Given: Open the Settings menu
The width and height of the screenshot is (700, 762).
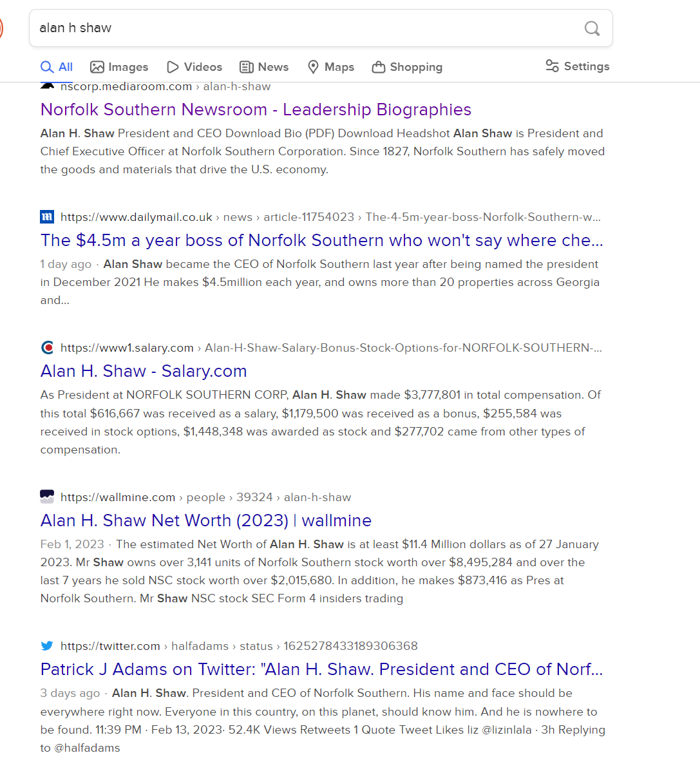Looking at the screenshot, I should (577, 66).
